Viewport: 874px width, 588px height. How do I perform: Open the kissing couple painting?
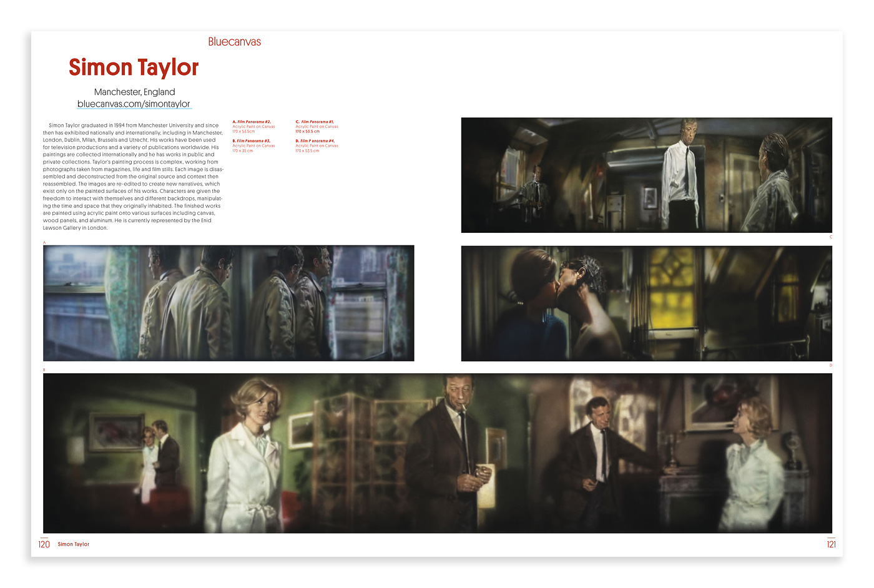[646, 303]
